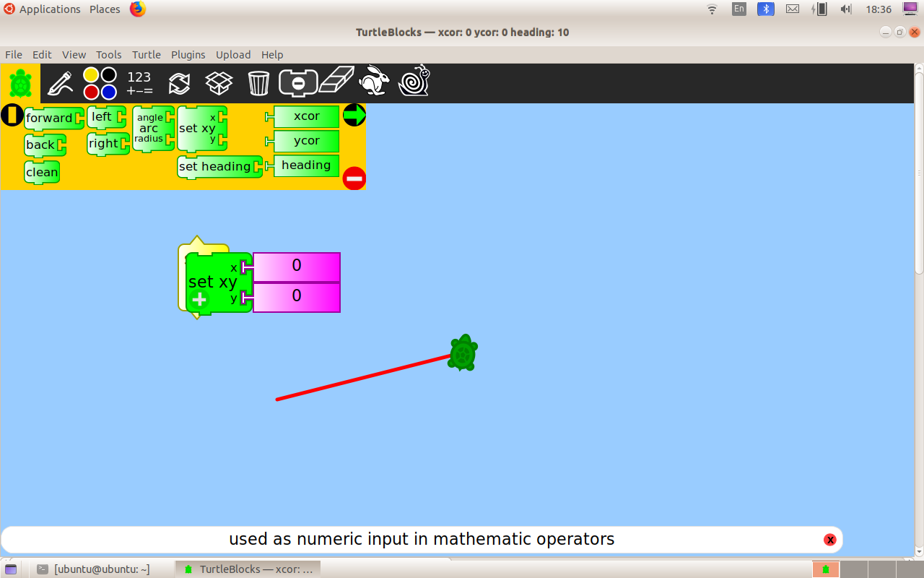Open the Turtle menu
Image resolution: width=924 pixels, height=578 pixels.
coord(147,55)
